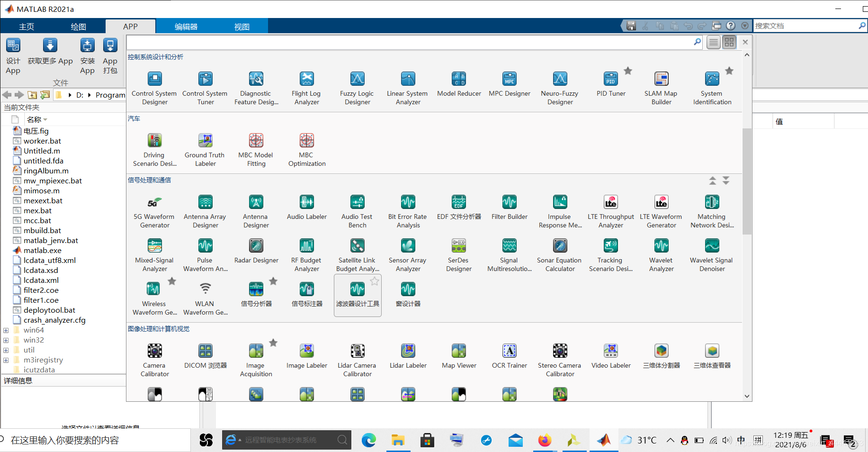Show hidden system tray icons
This screenshot has height=452, width=868.
pos(670,440)
